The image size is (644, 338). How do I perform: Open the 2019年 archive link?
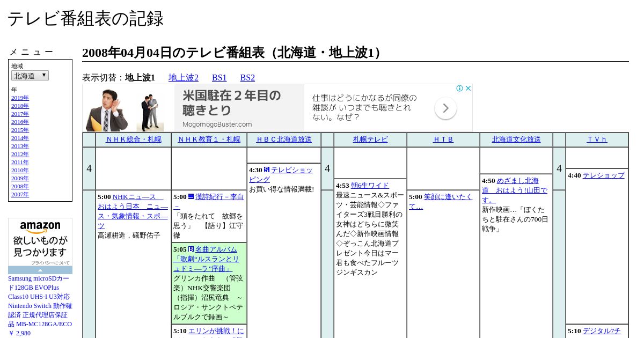coord(20,98)
